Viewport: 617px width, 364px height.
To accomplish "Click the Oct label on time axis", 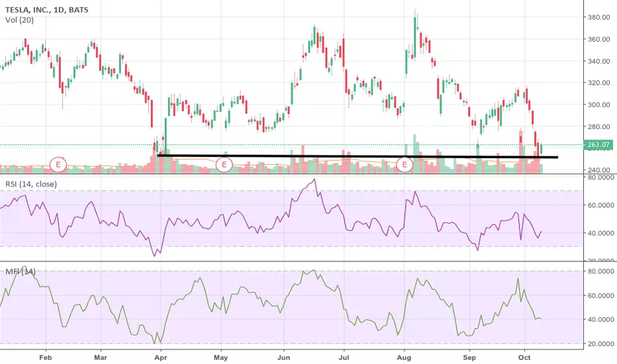I will point(524,357).
